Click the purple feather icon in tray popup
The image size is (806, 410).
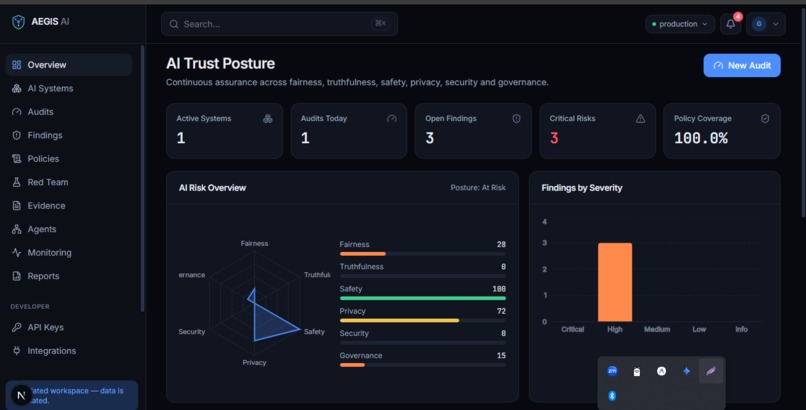pos(711,371)
